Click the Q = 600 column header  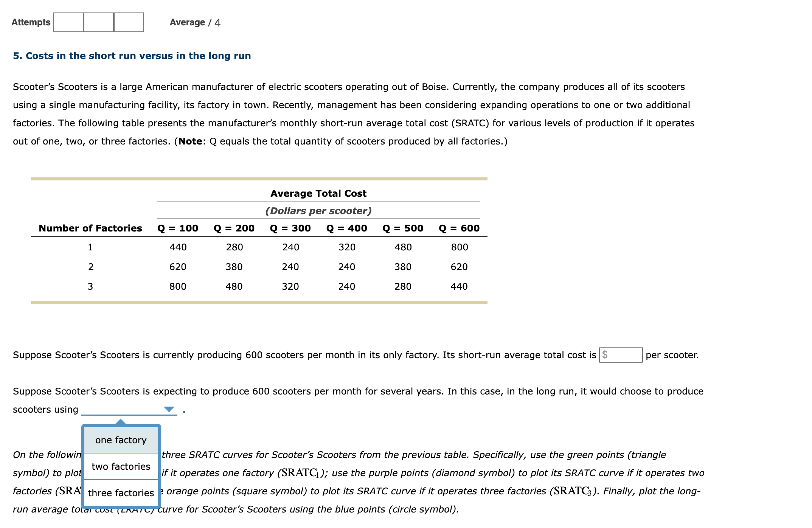[459, 228]
